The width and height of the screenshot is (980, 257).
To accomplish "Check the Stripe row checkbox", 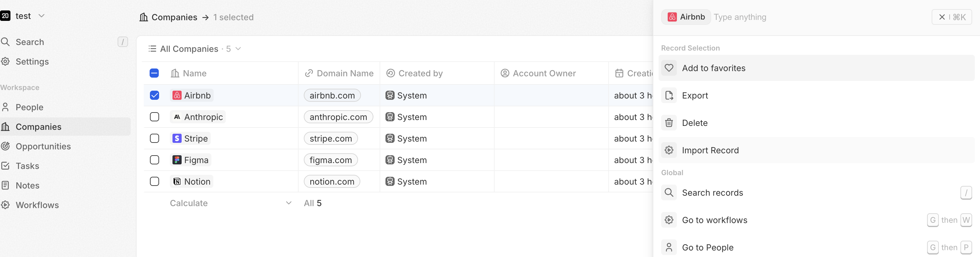I will [155, 139].
